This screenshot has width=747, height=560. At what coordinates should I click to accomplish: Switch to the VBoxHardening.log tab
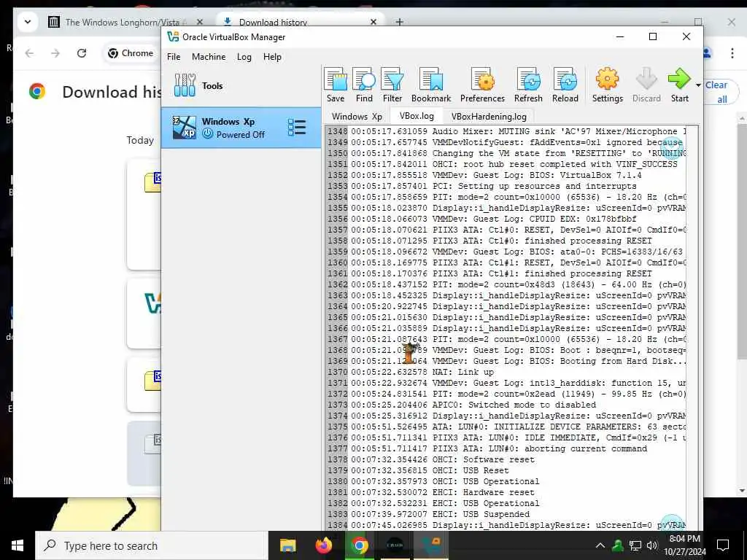(489, 116)
